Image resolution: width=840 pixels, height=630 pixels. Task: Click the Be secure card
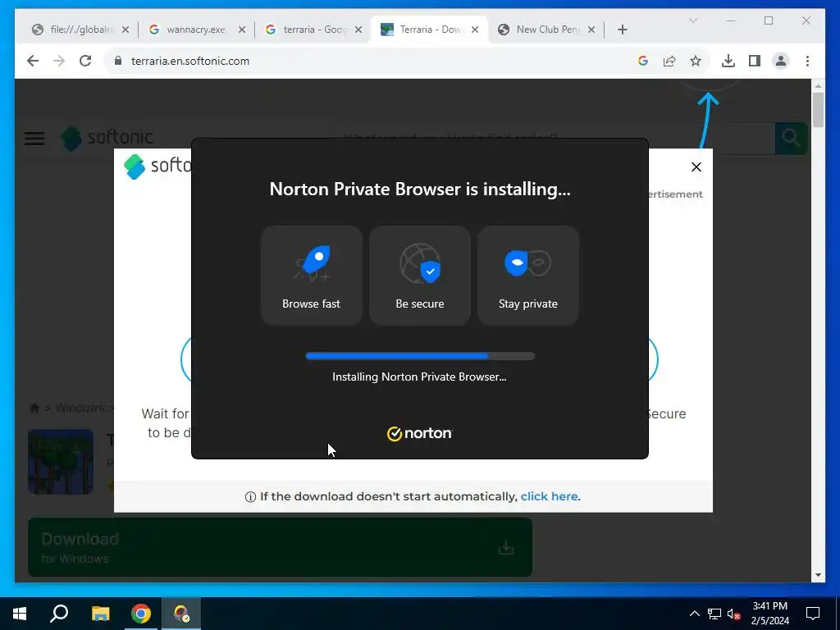(420, 276)
